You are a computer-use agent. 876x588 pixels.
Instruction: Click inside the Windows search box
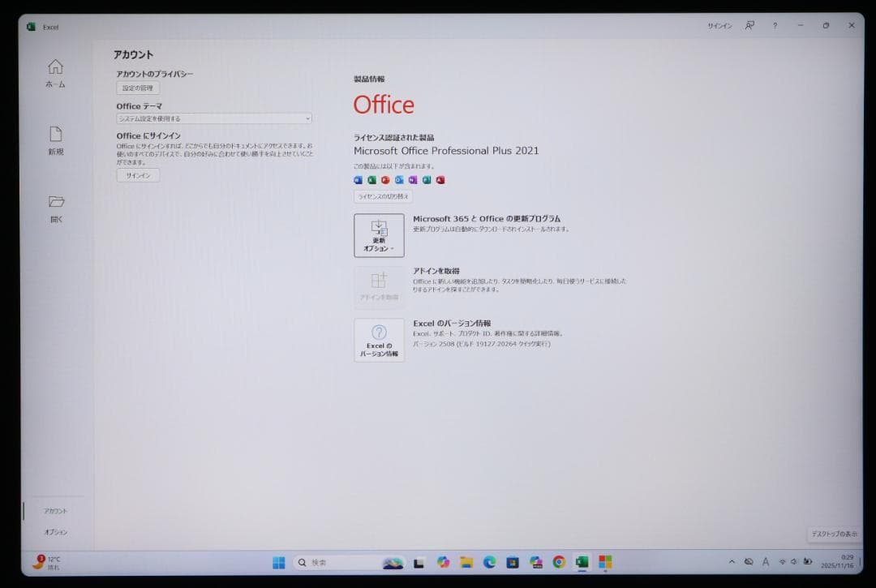[x=324, y=562]
